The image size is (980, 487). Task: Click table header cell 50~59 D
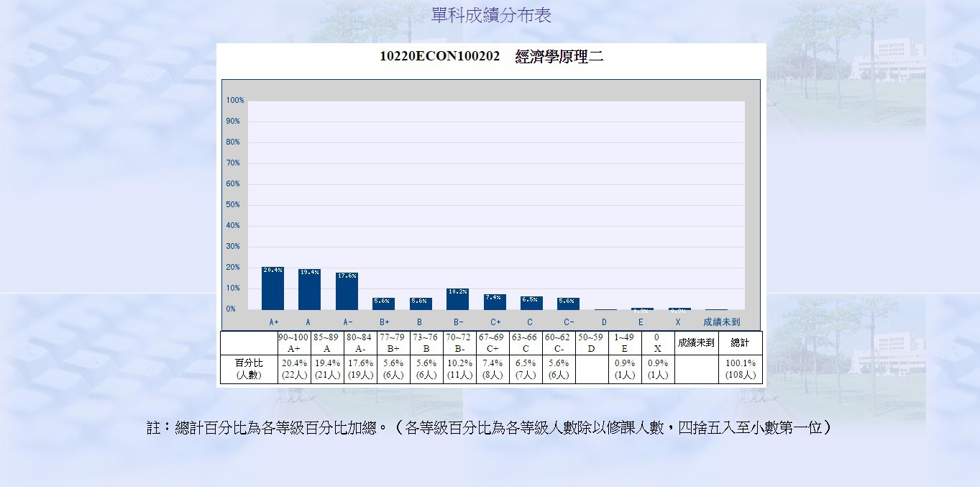(592, 343)
